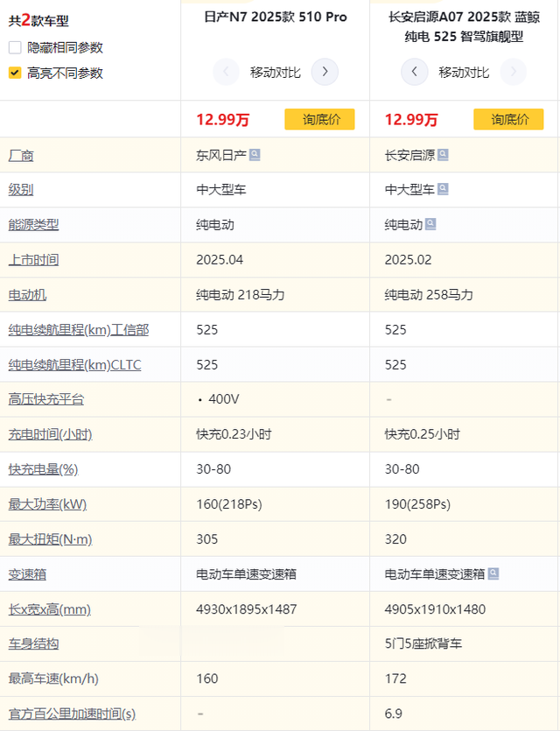560x731 pixels.
Task: Move 长安启源A07 column left with arrow
Action: pyautogui.click(x=414, y=72)
